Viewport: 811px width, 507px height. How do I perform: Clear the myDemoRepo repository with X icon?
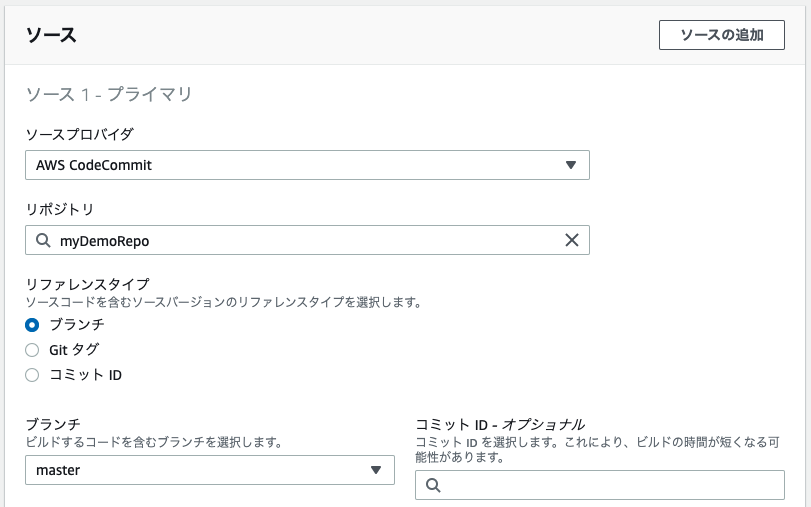point(572,240)
